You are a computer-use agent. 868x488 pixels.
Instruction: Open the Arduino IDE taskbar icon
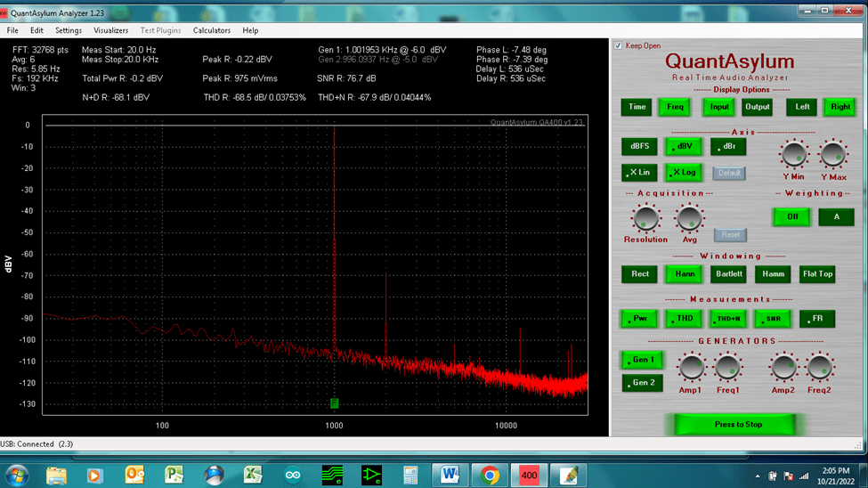coord(293,476)
